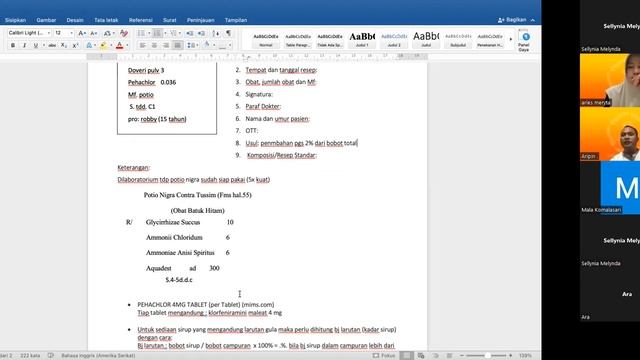Apply bulleted list

click(x=141, y=33)
